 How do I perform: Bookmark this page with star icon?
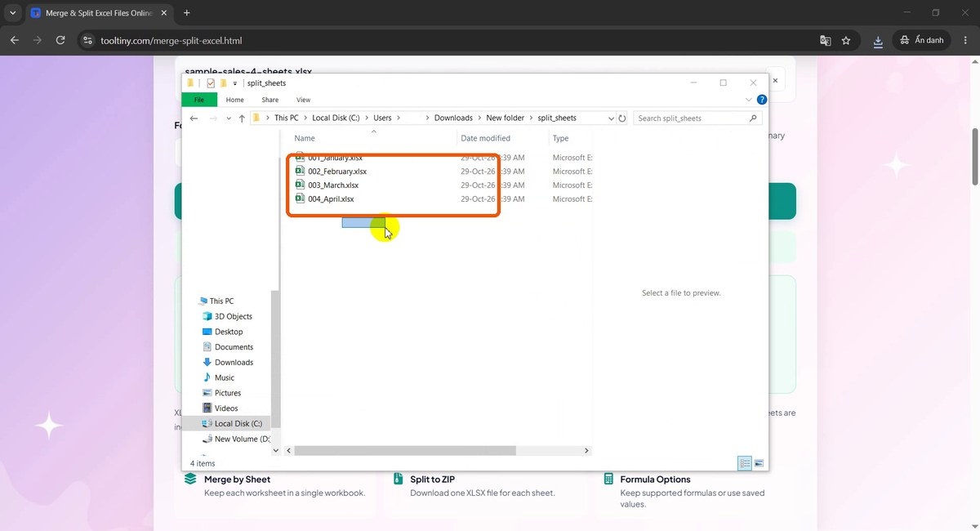coord(846,40)
